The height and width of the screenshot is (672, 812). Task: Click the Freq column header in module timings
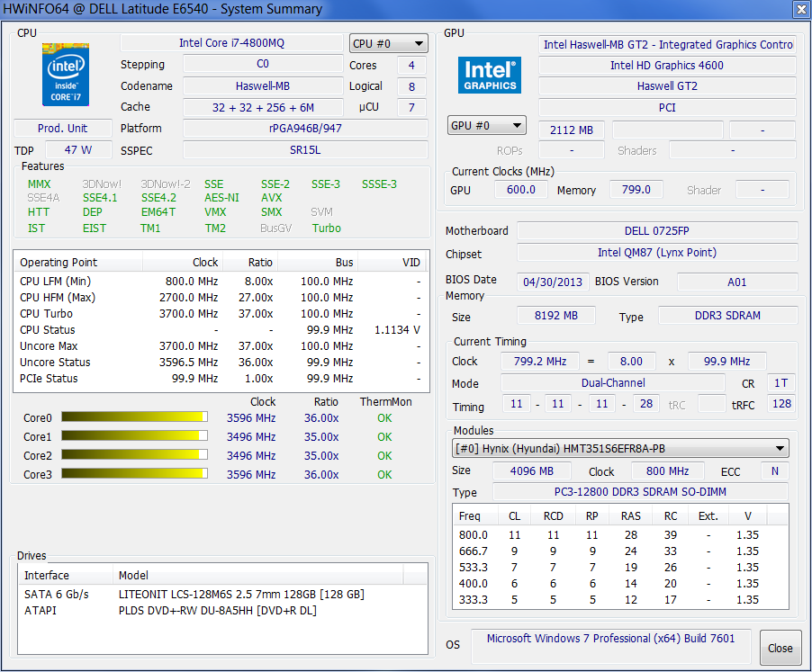coord(475,515)
